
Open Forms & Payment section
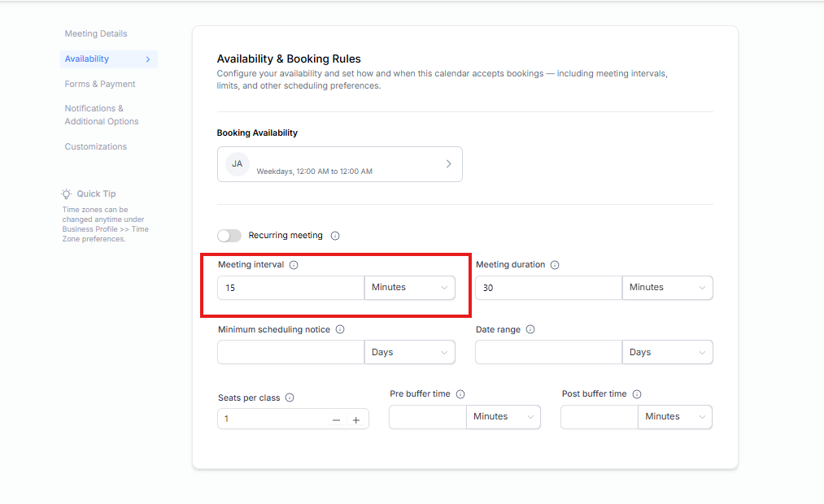(x=100, y=85)
